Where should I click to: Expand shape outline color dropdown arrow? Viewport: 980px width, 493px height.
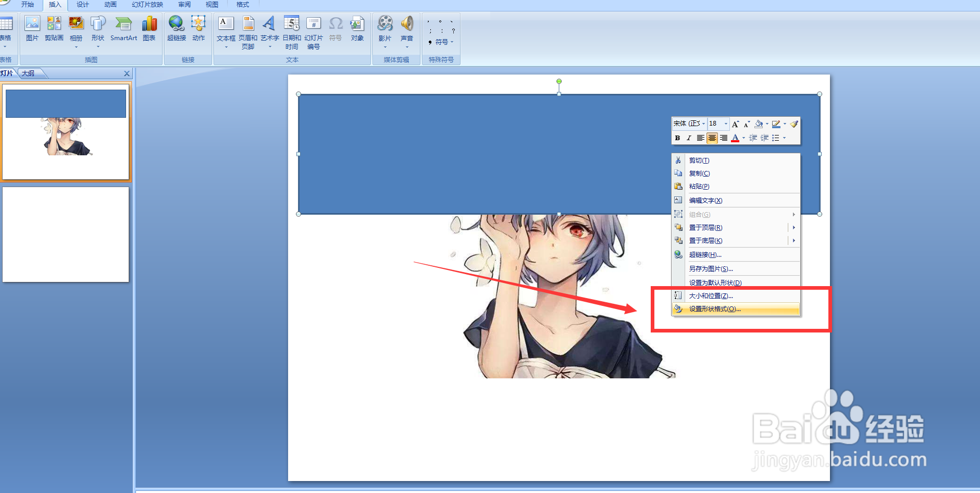pyautogui.click(x=785, y=124)
